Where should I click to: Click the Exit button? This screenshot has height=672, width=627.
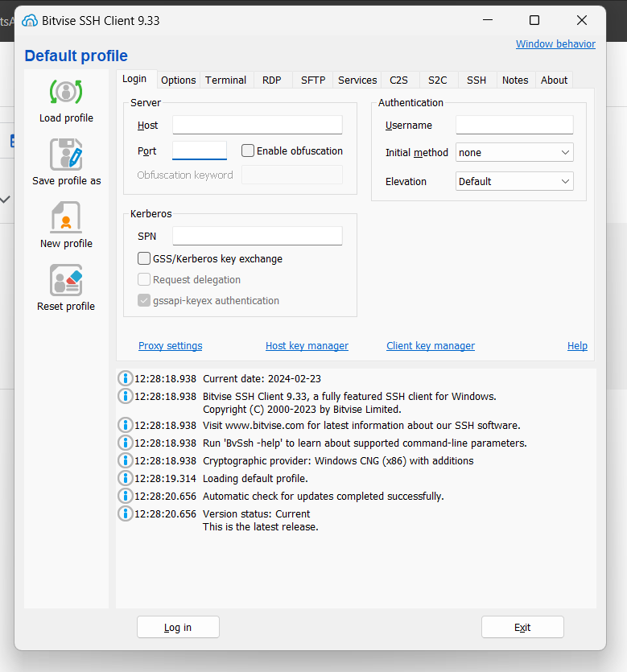pos(522,627)
